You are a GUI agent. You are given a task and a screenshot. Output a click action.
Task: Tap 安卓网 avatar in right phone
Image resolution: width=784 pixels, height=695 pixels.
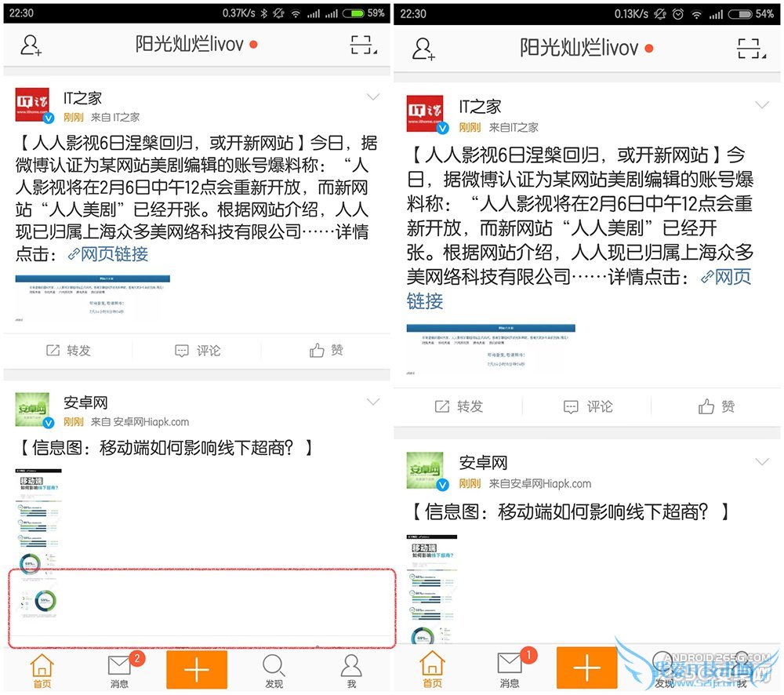426,471
